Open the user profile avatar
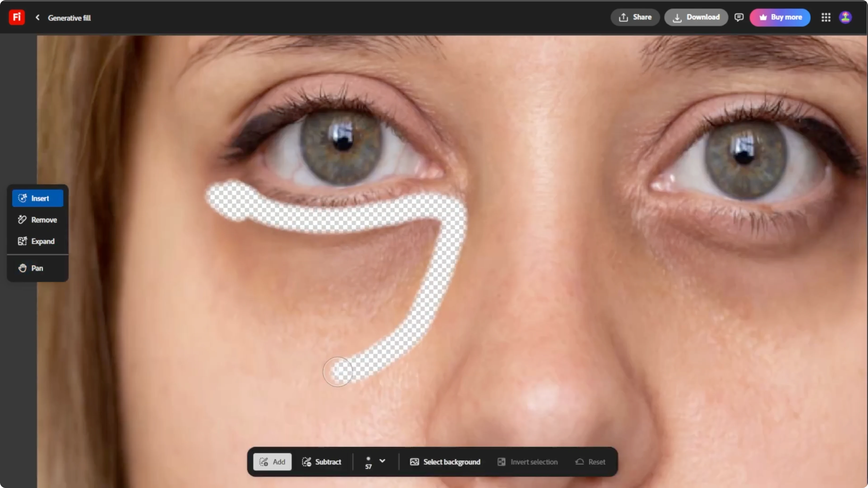This screenshot has height=488, width=868. [845, 17]
